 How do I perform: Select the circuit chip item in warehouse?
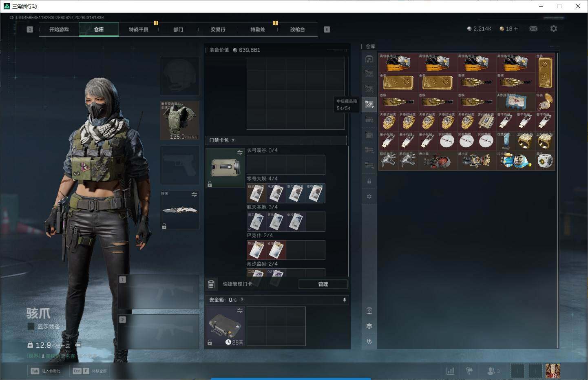[x=486, y=122]
